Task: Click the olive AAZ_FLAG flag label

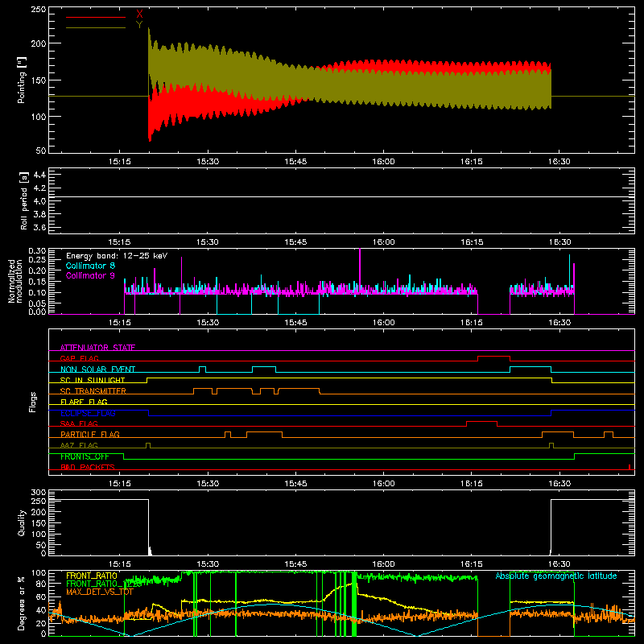Action: [x=79, y=445]
